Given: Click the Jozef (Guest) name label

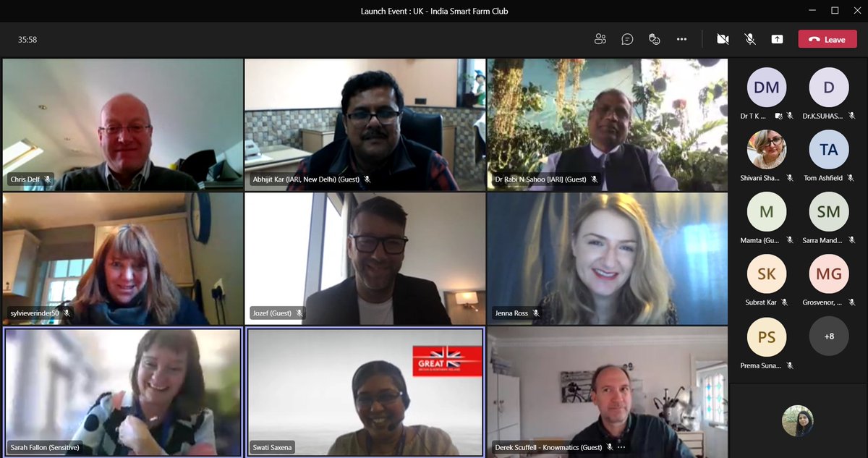Looking at the screenshot, I should point(272,313).
